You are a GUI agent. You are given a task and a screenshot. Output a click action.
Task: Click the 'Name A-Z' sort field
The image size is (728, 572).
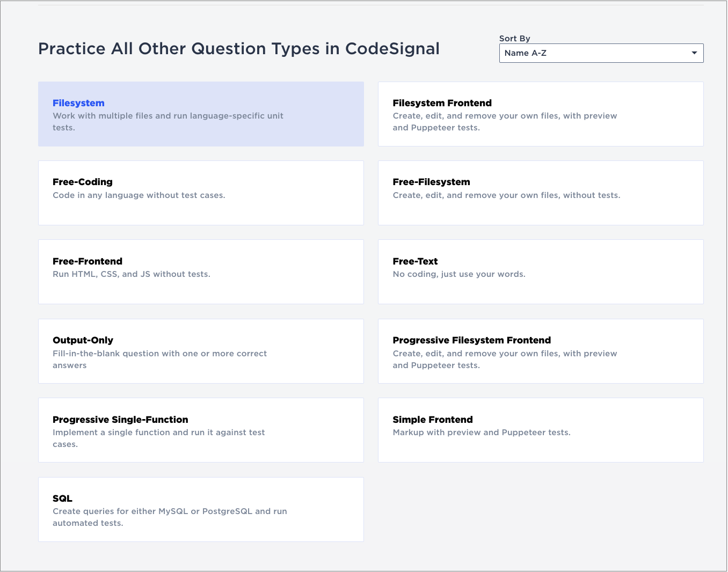(591, 53)
